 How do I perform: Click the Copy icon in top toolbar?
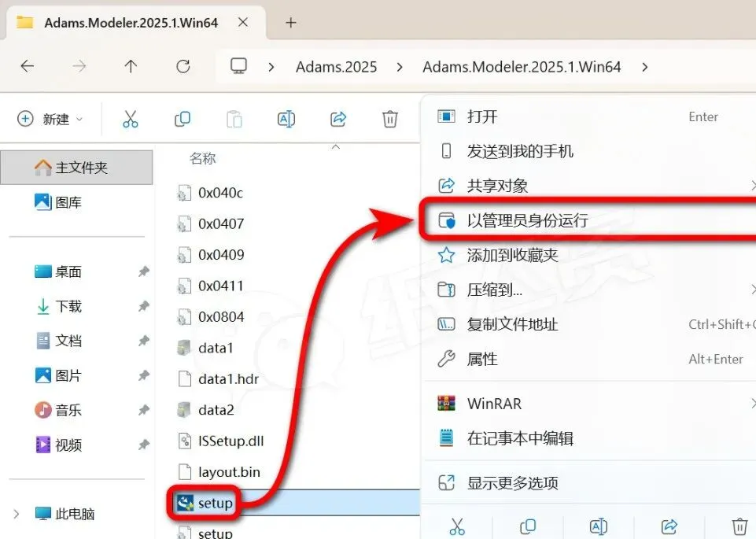pos(183,119)
